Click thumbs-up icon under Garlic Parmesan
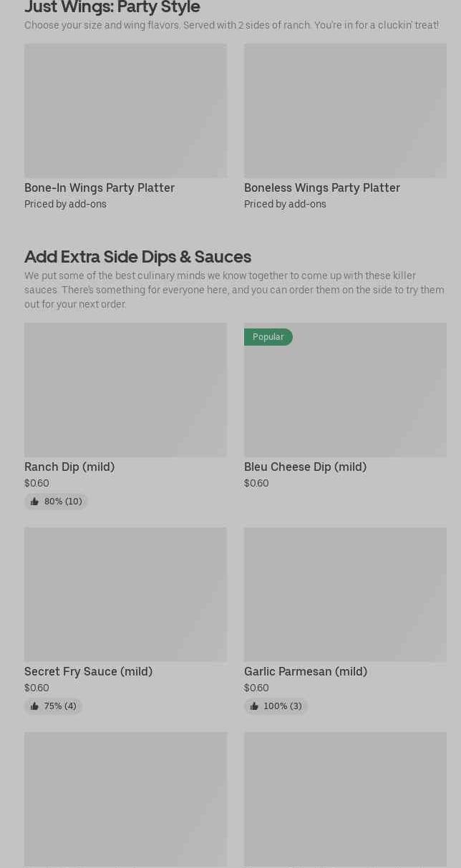This screenshot has height=868, width=461. pyautogui.click(x=254, y=706)
